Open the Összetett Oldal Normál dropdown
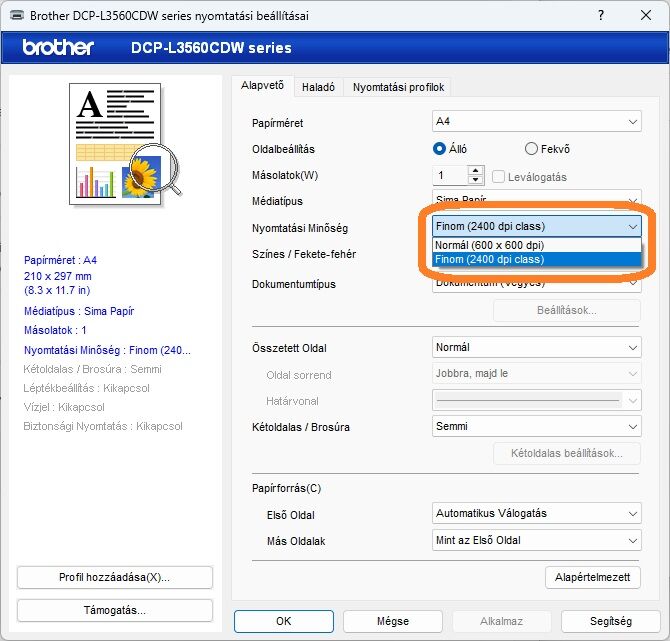 tap(536, 347)
